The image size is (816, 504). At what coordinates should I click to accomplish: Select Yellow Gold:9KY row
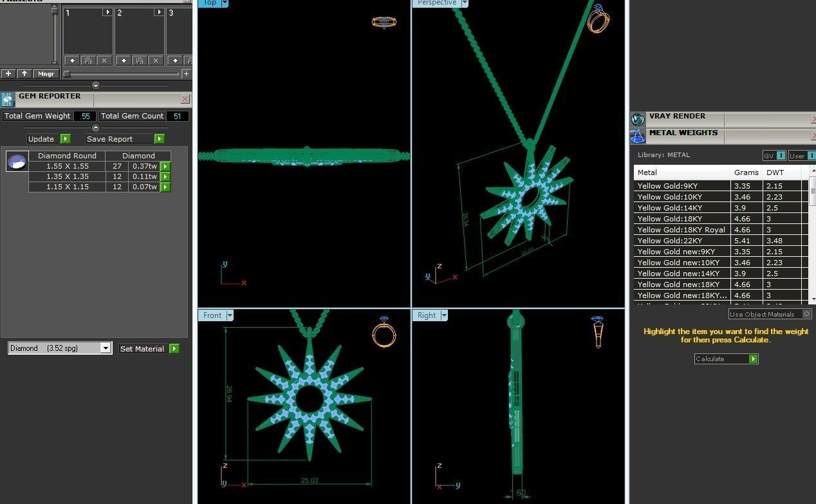click(721, 186)
